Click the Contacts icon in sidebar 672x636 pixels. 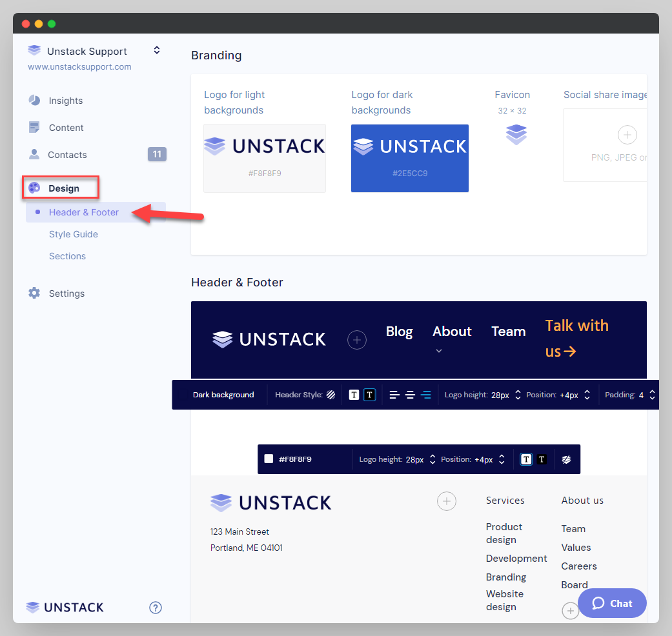click(x=36, y=154)
